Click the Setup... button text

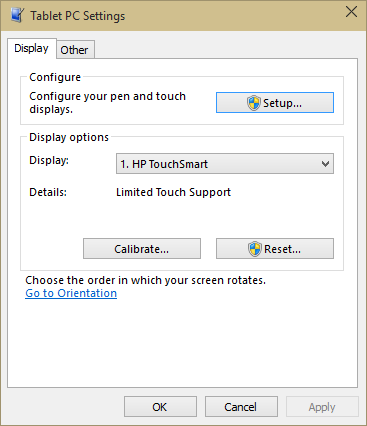pos(282,103)
